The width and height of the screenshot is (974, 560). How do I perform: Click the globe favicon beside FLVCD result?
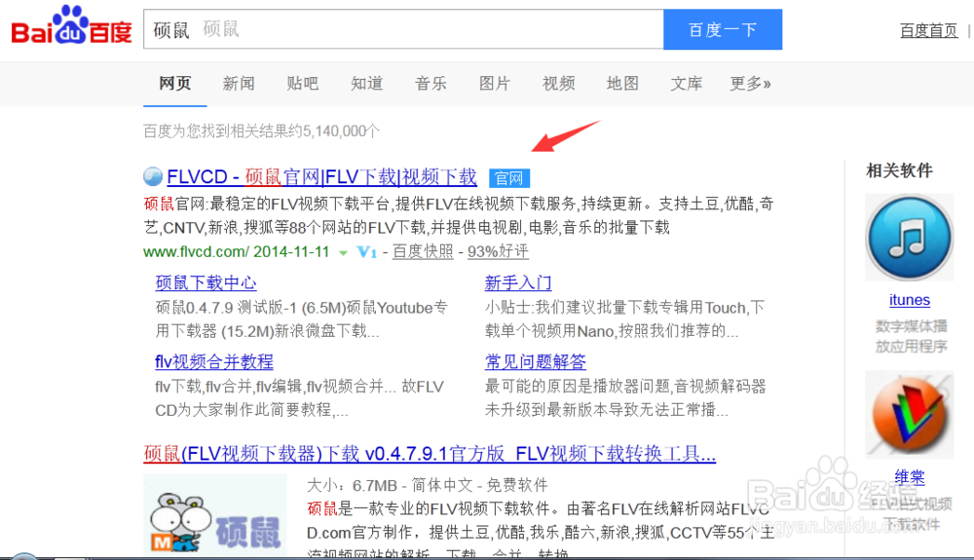point(153,177)
